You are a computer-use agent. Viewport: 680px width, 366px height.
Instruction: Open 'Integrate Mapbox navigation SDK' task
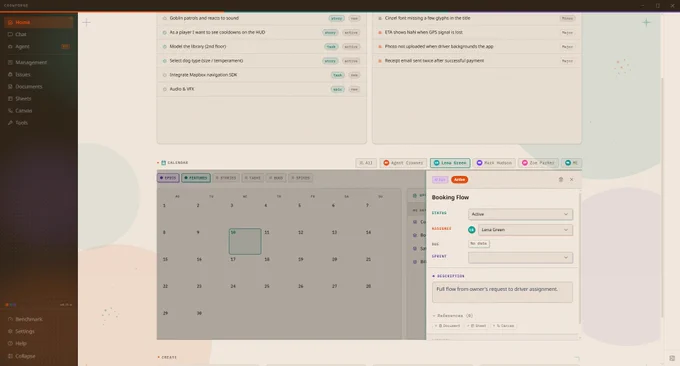(x=262, y=75)
